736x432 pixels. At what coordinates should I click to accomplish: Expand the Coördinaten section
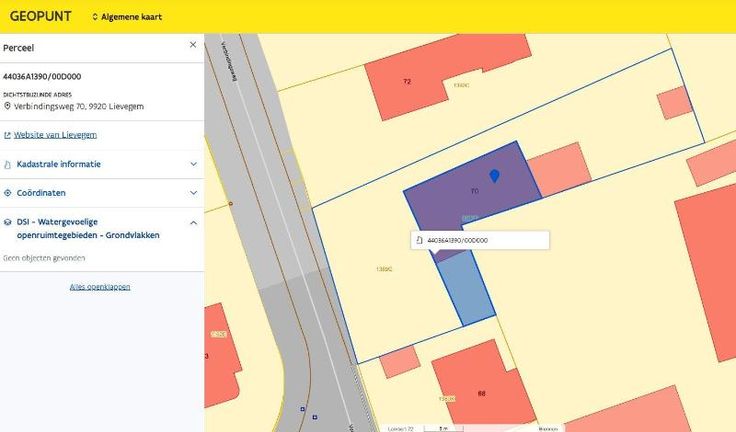(193, 193)
